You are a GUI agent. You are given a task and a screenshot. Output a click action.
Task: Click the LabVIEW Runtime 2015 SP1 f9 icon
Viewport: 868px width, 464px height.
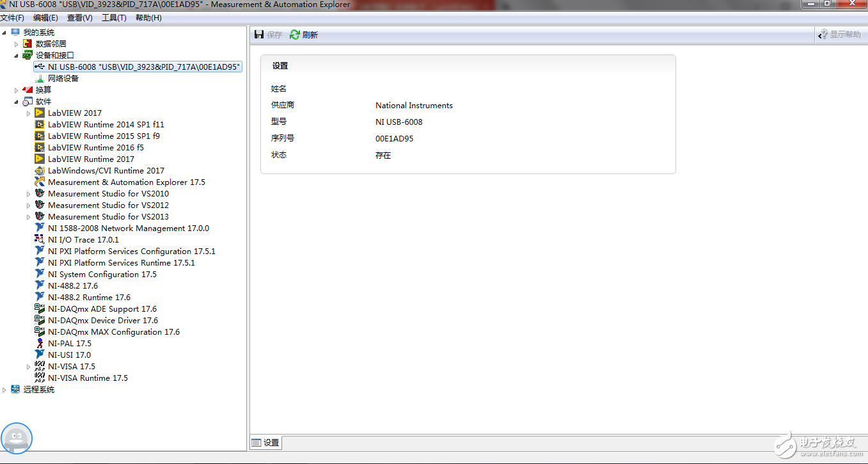40,136
